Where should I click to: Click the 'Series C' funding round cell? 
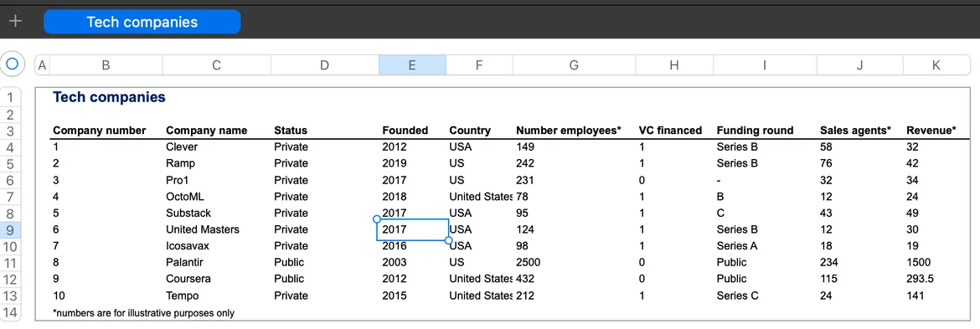(737, 296)
